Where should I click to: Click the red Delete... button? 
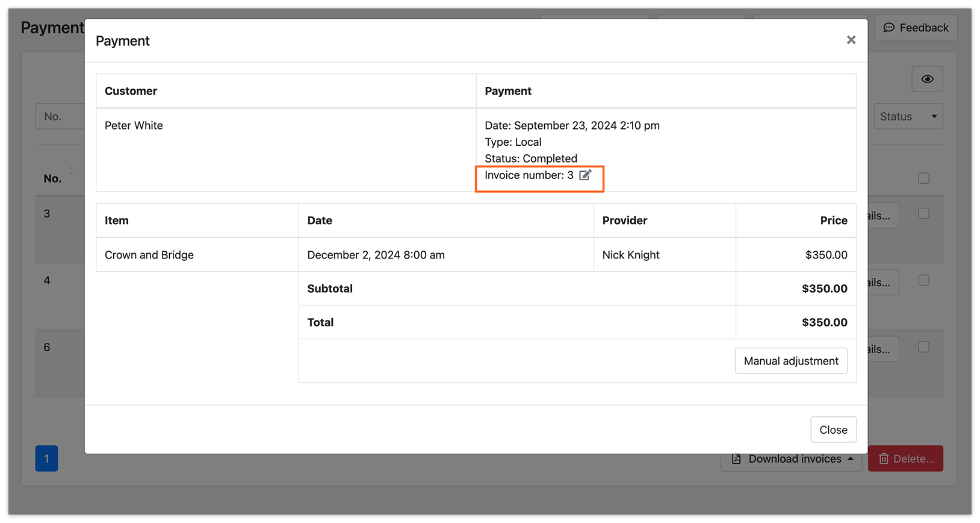[x=905, y=459]
